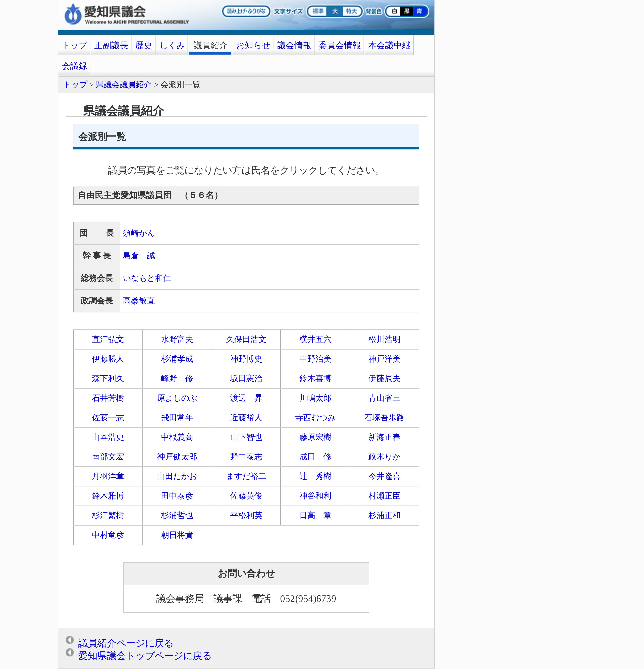Open the profile of 団長 須崎かん
This screenshot has height=669, width=644.
click(x=139, y=233)
